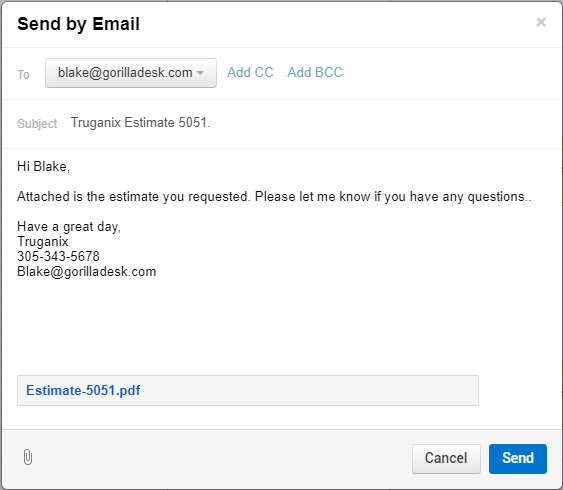
Task: Close the Send by Email dialog
Action: pos(541,22)
